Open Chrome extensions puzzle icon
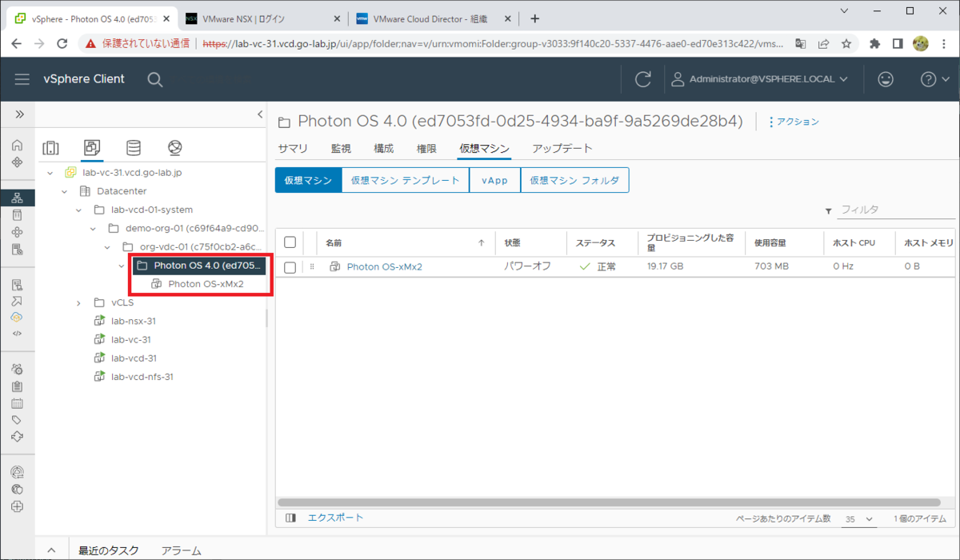The width and height of the screenshot is (960, 560). coord(874,44)
